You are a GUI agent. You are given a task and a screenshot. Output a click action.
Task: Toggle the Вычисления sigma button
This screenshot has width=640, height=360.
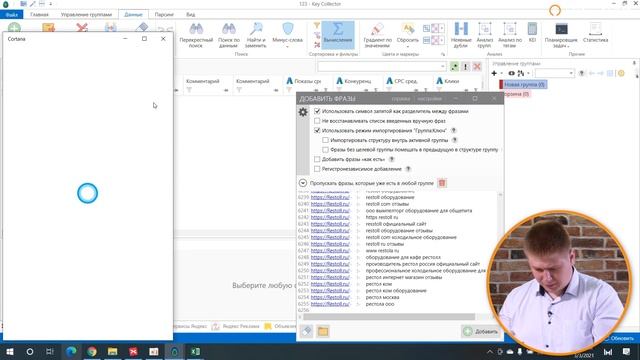pos(338,34)
